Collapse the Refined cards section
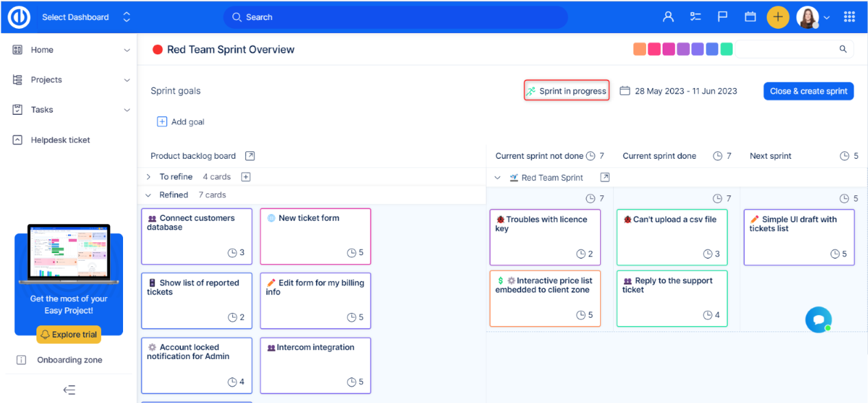This screenshot has width=868, height=403. coord(148,195)
